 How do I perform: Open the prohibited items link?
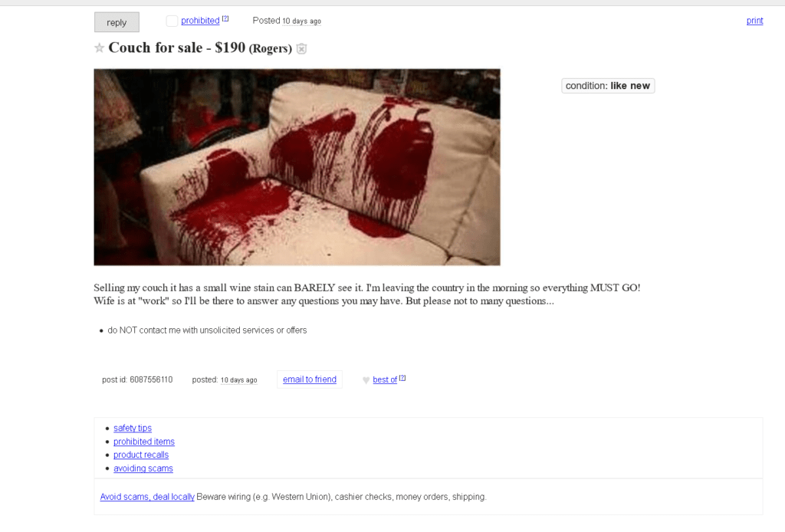tap(144, 442)
